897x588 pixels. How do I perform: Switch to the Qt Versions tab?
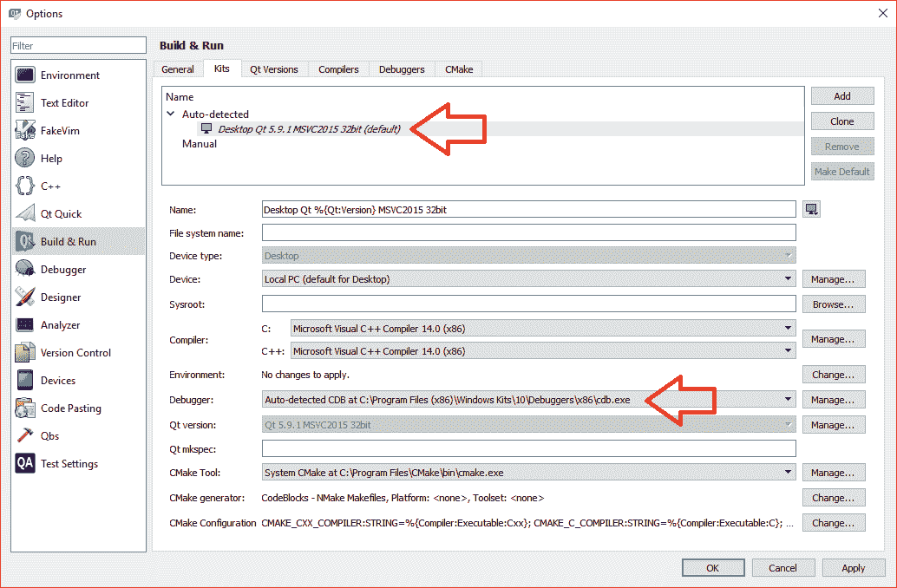tap(273, 69)
